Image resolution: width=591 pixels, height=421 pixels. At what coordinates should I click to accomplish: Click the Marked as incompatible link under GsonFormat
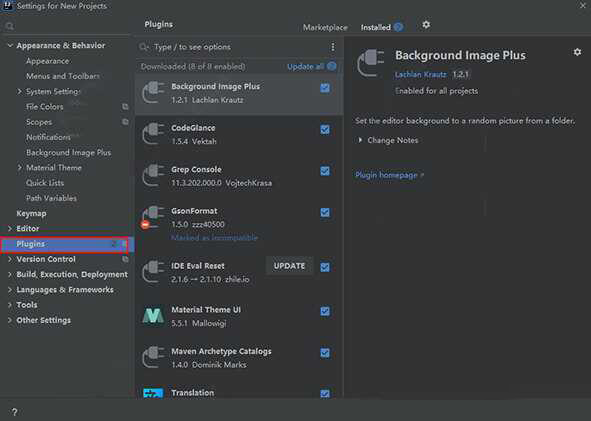coord(214,237)
